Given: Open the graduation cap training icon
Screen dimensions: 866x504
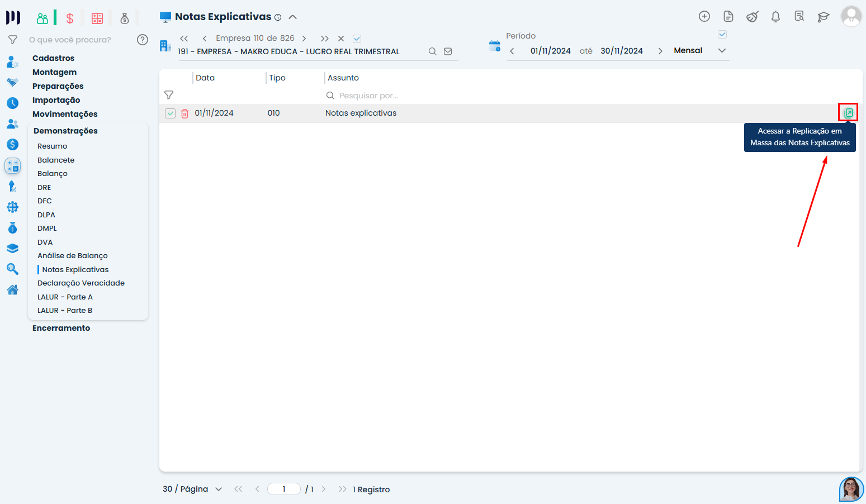Looking at the screenshot, I should (x=823, y=17).
